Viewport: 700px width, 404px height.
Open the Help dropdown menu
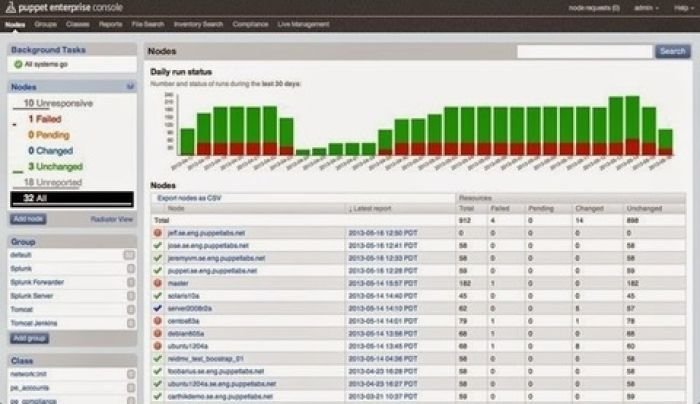681,7
